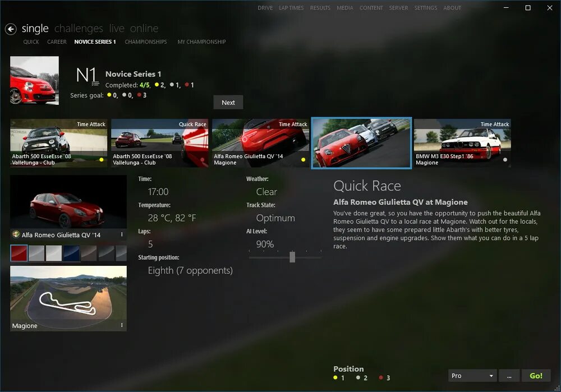Click the Clear weather value
The width and height of the screenshot is (561, 392).
pos(266,192)
